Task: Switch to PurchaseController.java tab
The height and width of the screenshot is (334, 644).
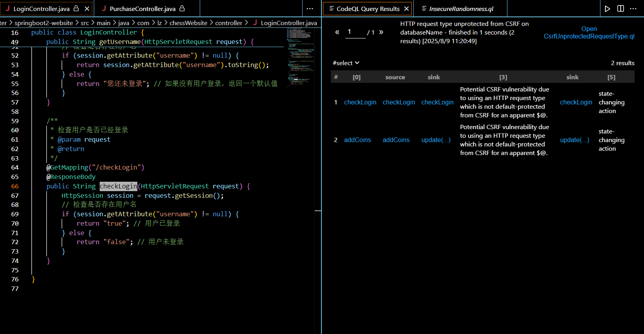Action: pyautogui.click(x=142, y=9)
